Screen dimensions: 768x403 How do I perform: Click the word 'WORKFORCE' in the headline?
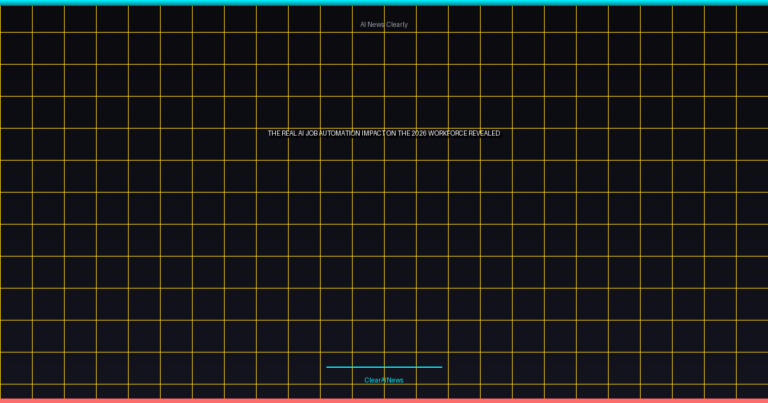447,133
